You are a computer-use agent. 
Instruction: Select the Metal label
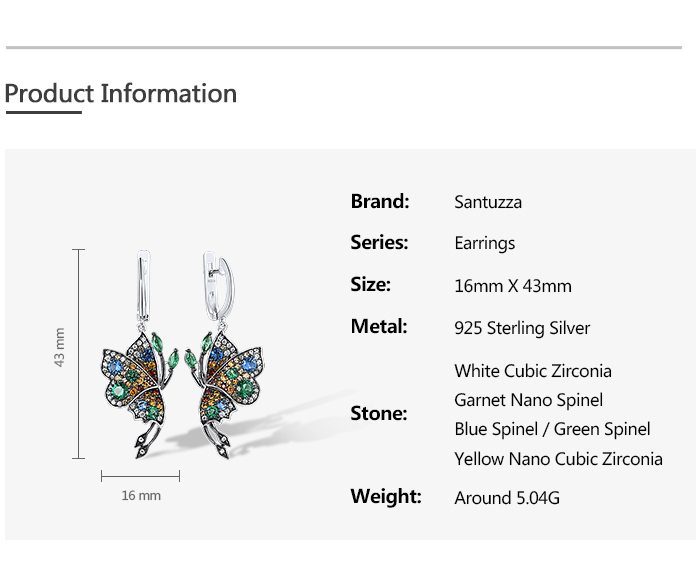tap(379, 326)
